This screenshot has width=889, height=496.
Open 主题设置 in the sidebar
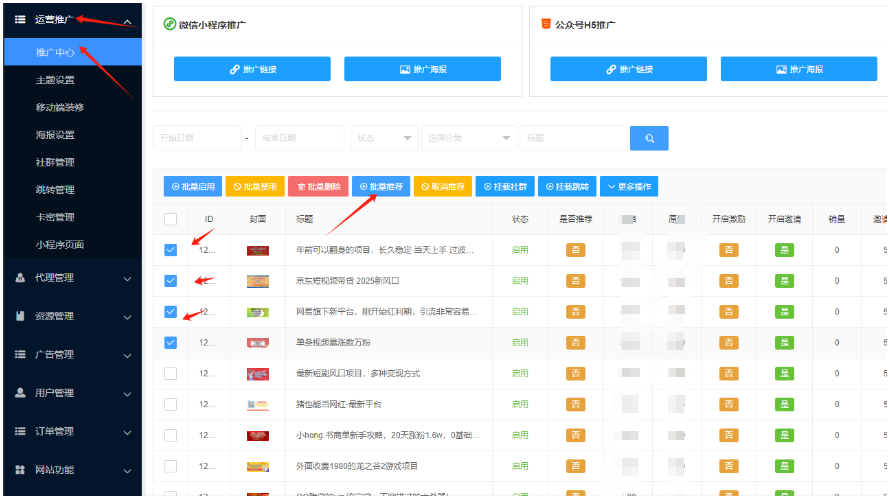click(54, 80)
